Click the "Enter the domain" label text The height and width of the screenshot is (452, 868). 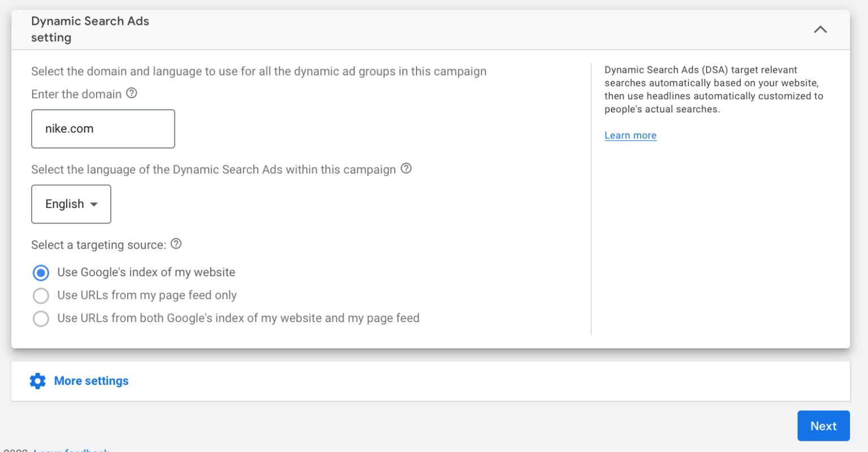point(76,94)
